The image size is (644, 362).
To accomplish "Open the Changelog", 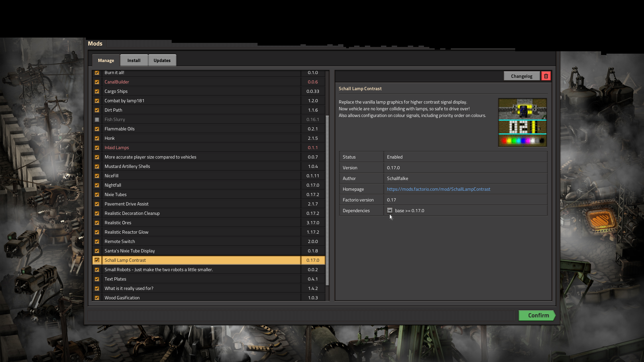I will point(522,76).
